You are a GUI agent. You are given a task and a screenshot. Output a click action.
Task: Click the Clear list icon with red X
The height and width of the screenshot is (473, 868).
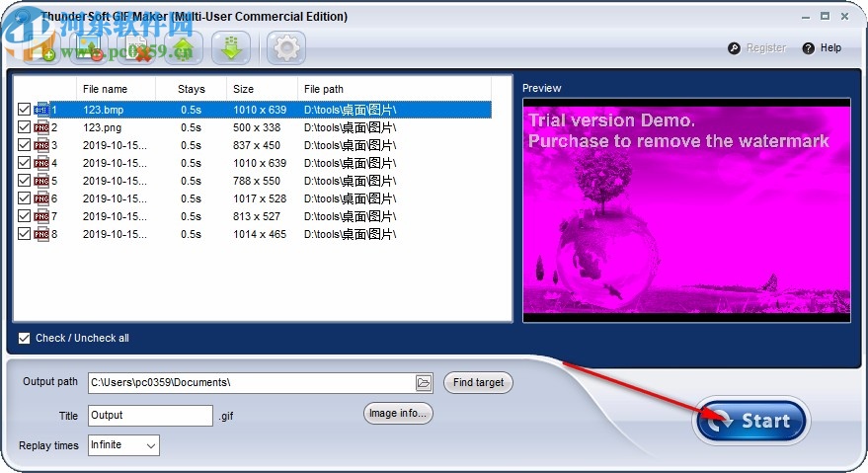tap(136, 48)
